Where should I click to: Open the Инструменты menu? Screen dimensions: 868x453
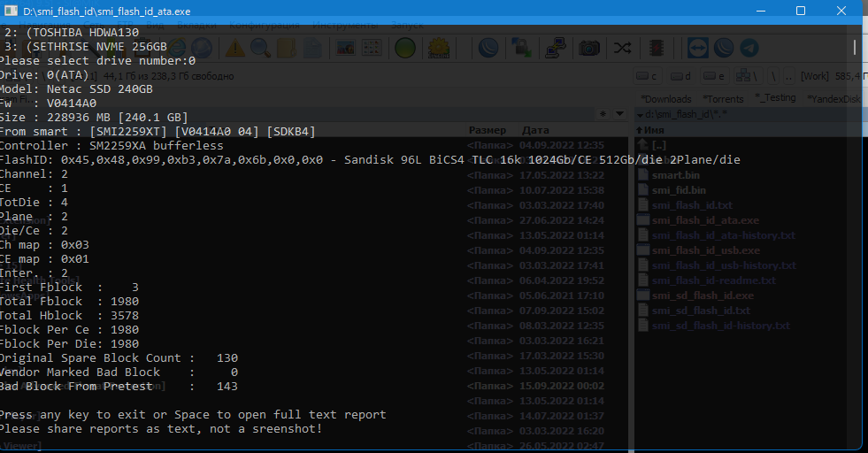345,26
